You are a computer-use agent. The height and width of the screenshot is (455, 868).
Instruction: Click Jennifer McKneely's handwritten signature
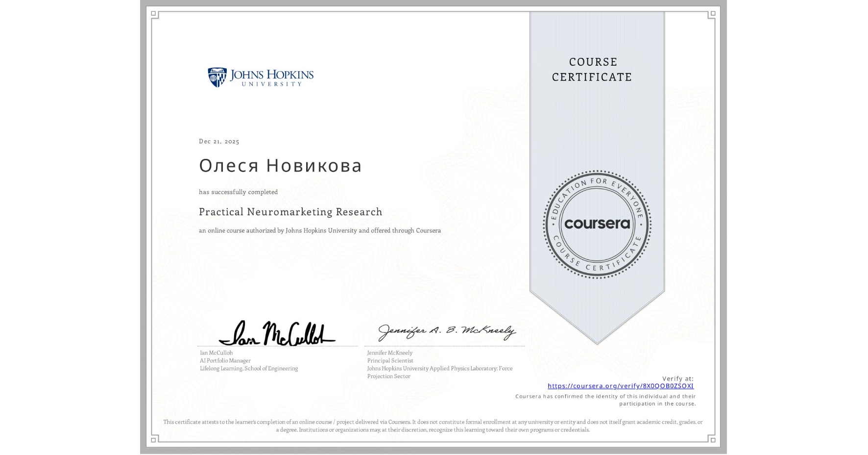click(447, 332)
